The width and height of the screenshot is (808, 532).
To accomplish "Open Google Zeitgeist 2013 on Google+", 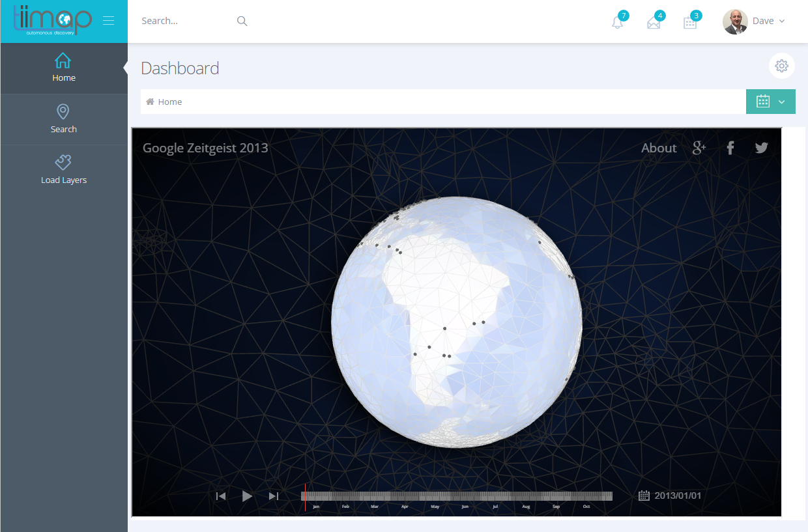I will 699,148.
